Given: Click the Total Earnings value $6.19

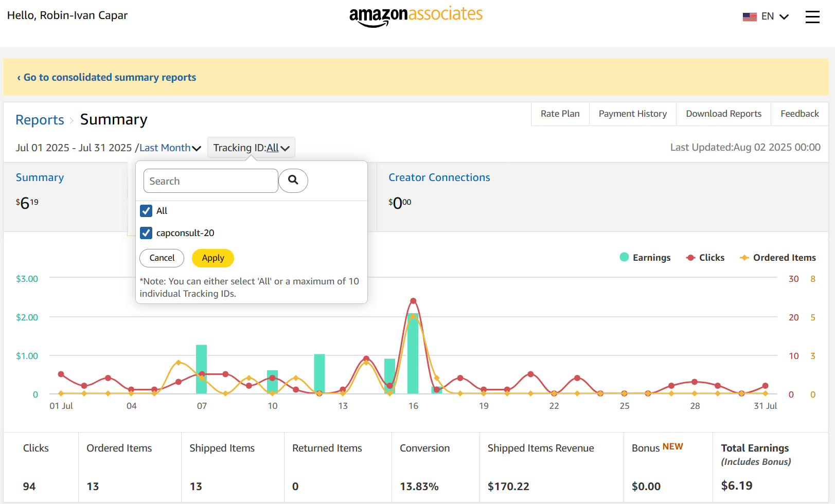Looking at the screenshot, I should [x=737, y=485].
